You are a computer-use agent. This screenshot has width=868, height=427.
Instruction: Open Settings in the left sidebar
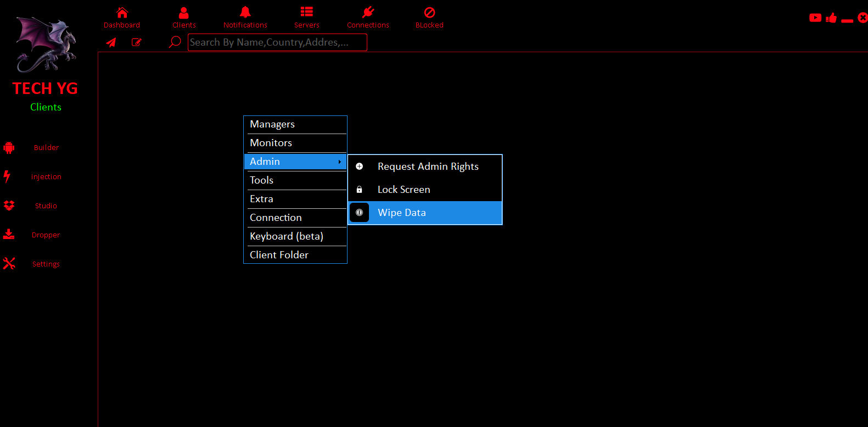(46, 264)
